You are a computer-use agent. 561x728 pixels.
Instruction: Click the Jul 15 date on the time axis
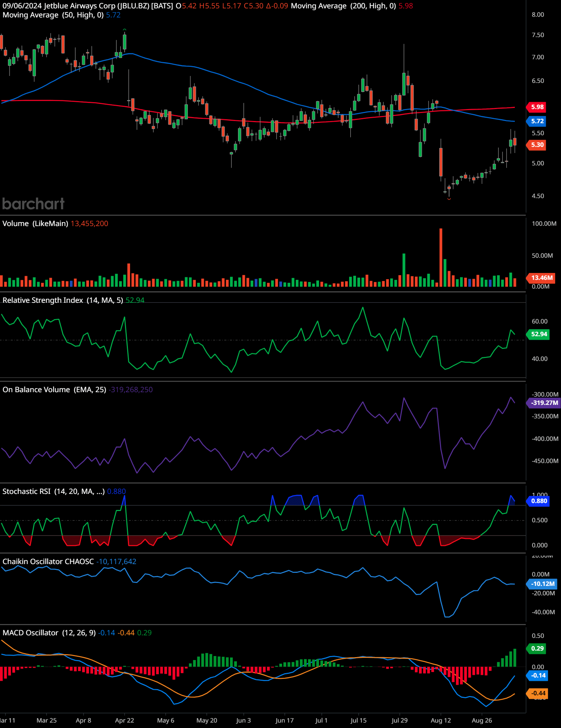point(359,720)
